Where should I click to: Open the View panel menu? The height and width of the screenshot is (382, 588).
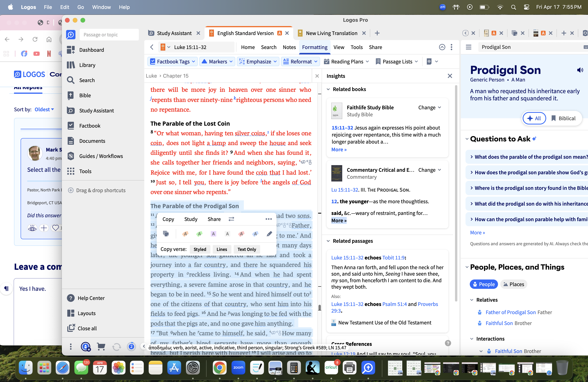[339, 47]
